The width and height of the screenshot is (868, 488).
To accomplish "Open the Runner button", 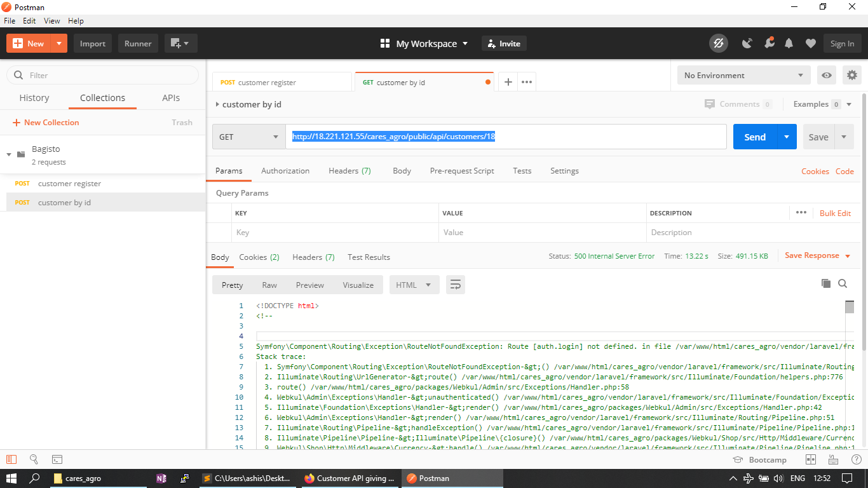I will tap(138, 43).
